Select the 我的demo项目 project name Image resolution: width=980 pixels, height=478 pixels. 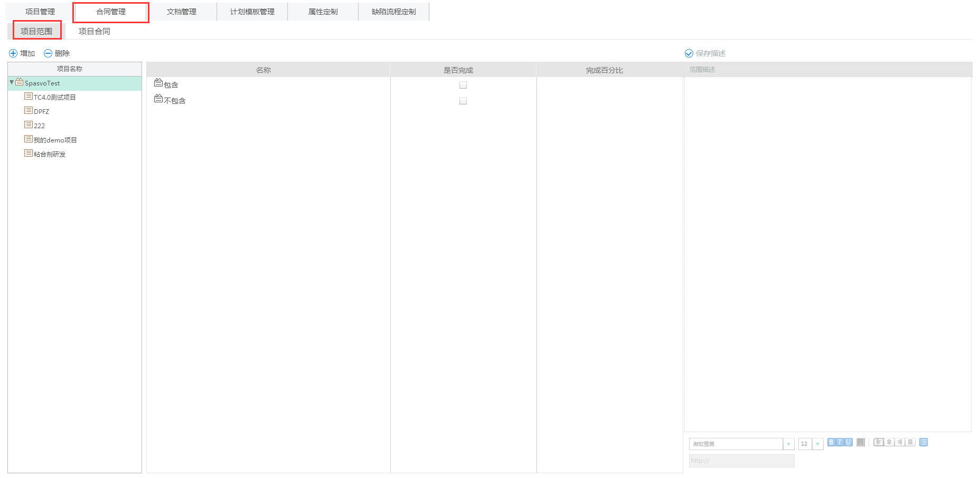coord(55,140)
